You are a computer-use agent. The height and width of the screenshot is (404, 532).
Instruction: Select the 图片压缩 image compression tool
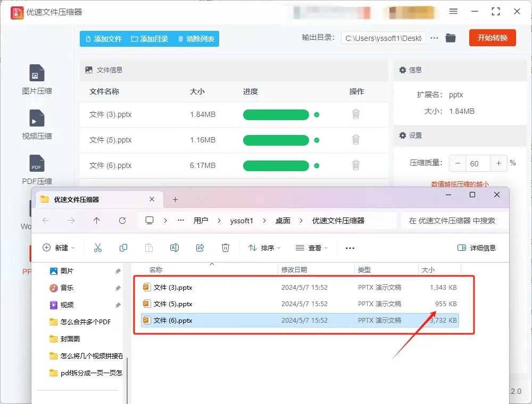pyautogui.click(x=36, y=79)
